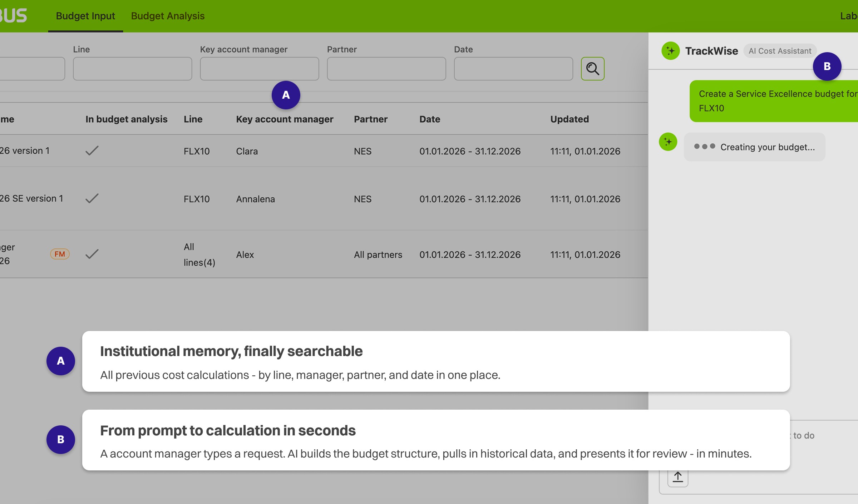Screen dimensions: 858x504
Task: Click the Updated column header
Action: click(x=569, y=119)
